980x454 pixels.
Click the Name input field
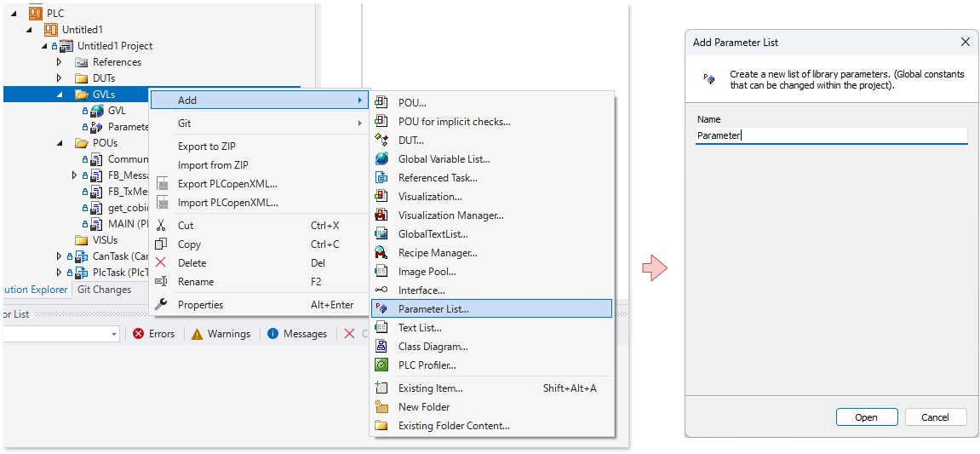830,135
